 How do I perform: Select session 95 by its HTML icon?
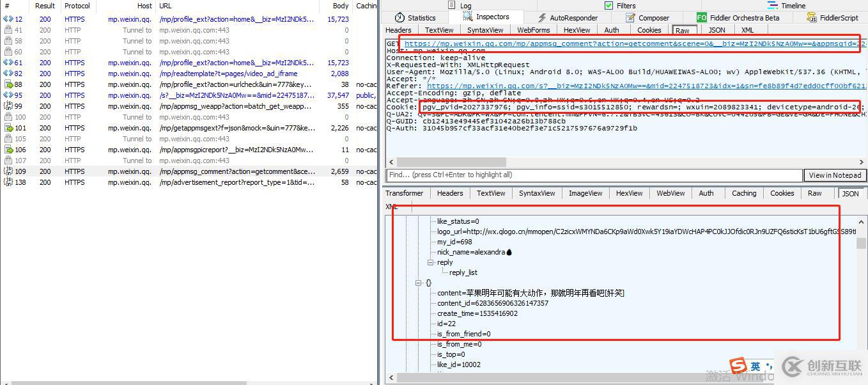click(8, 95)
